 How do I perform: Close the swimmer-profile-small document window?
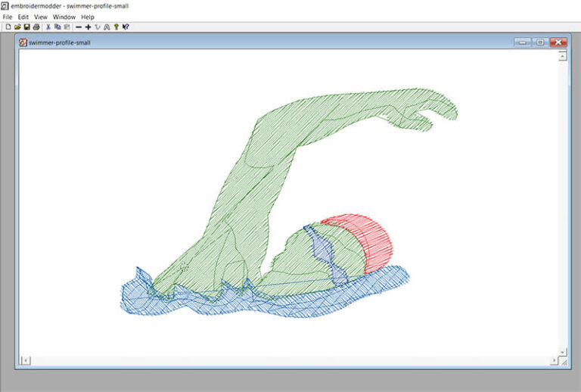click(558, 42)
